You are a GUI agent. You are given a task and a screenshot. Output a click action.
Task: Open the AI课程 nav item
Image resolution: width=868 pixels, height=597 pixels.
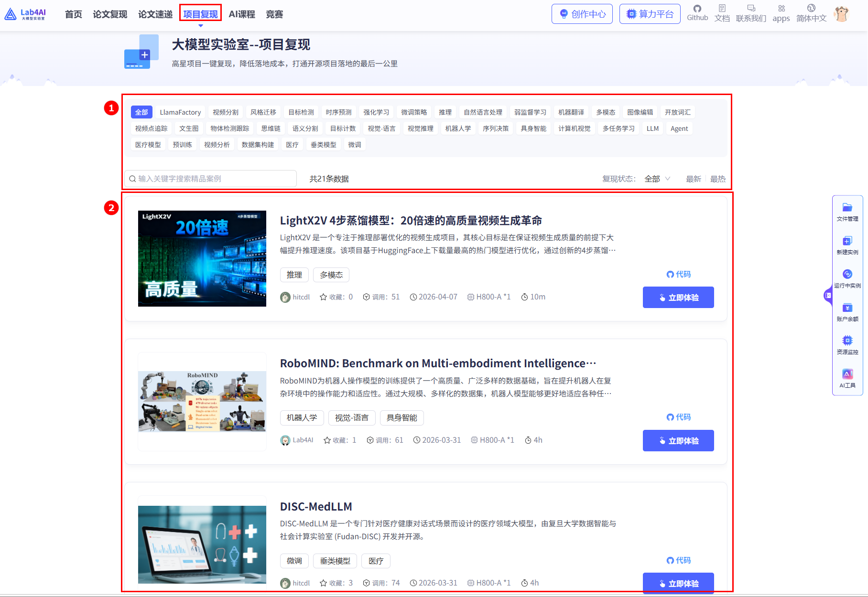click(x=242, y=14)
